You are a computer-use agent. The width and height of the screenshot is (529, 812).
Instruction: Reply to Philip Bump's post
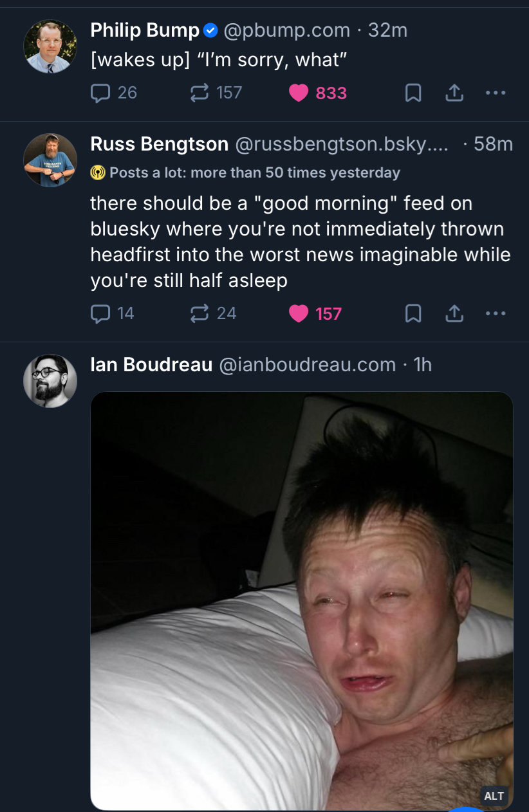(101, 93)
